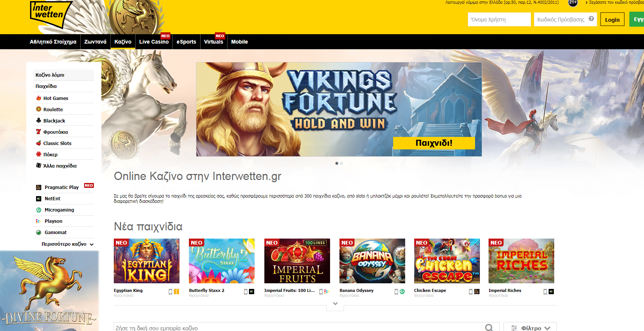The height and width of the screenshot is (331, 644).
Task: Click the Interwetten logo
Action: click(x=51, y=15)
